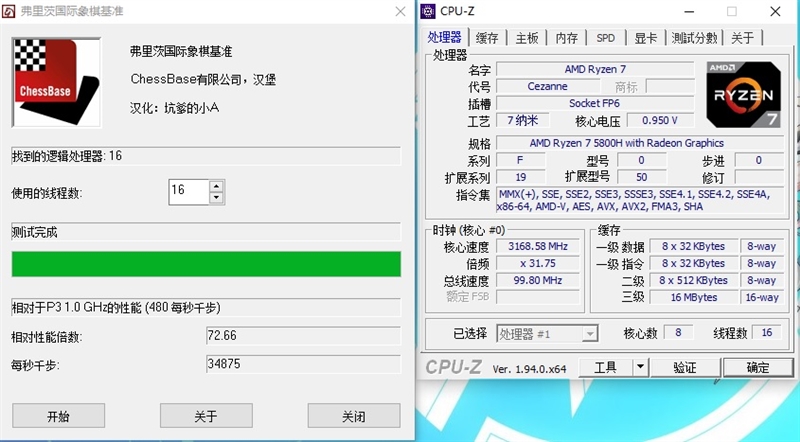Click the 测试完成 status text
This screenshot has height=442, width=800.
tap(34, 233)
